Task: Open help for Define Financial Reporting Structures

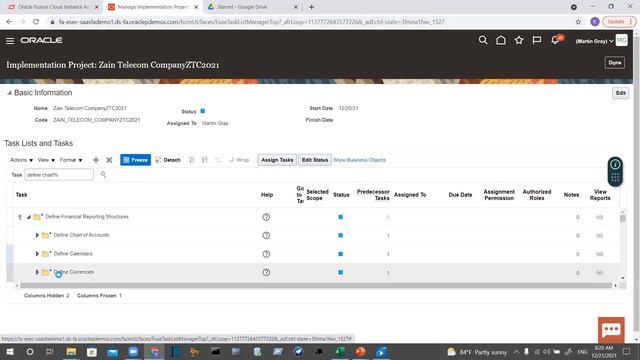Action: point(266,217)
